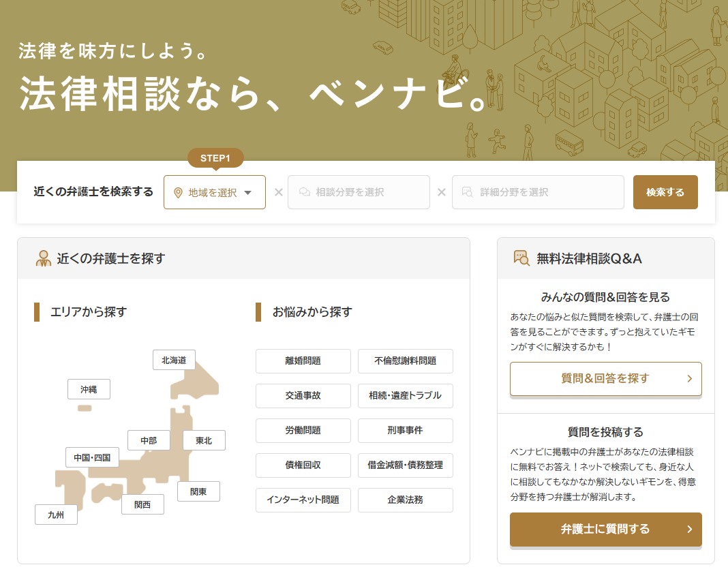
Task: Open the 詳細分野を選択 detail field selector
Action: click(x=538, y=192)
